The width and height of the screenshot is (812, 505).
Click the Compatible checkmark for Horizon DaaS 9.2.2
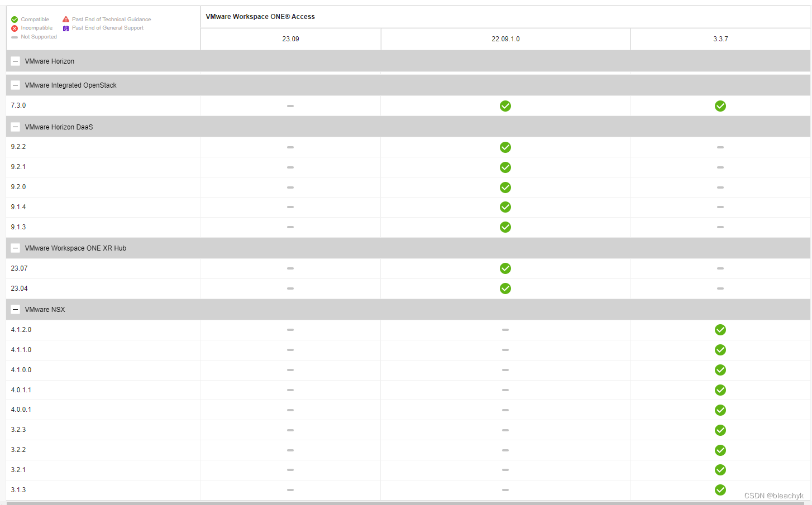[x=505, y=147]
